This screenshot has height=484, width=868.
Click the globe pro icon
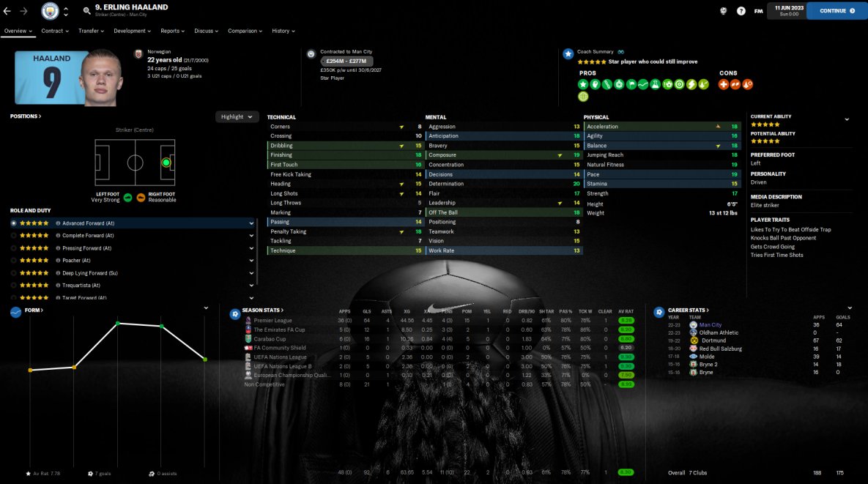pos(583,97)
